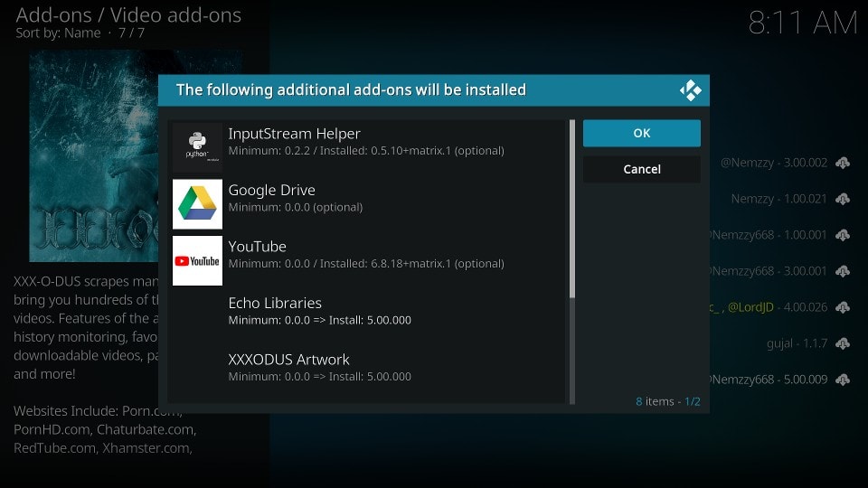
Task: Click the download cloud icon beside gujal 1.1.7
Action: (843, 343)
